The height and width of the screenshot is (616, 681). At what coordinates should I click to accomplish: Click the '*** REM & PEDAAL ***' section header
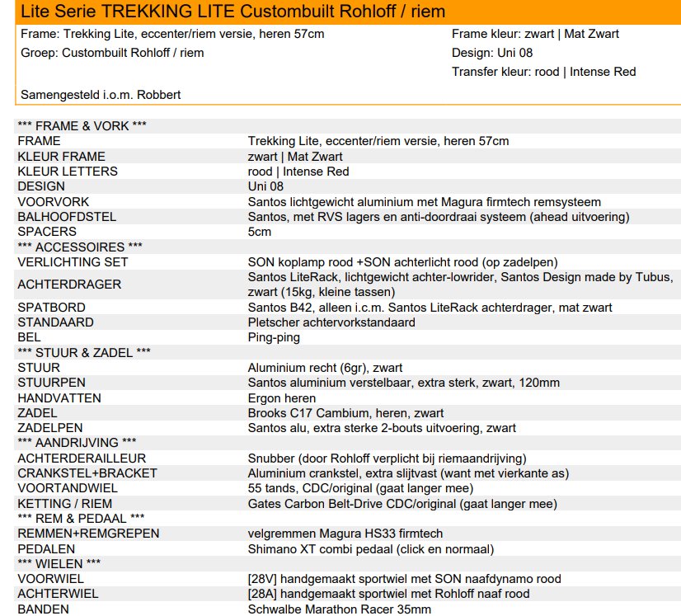click(x=81, y=519)
